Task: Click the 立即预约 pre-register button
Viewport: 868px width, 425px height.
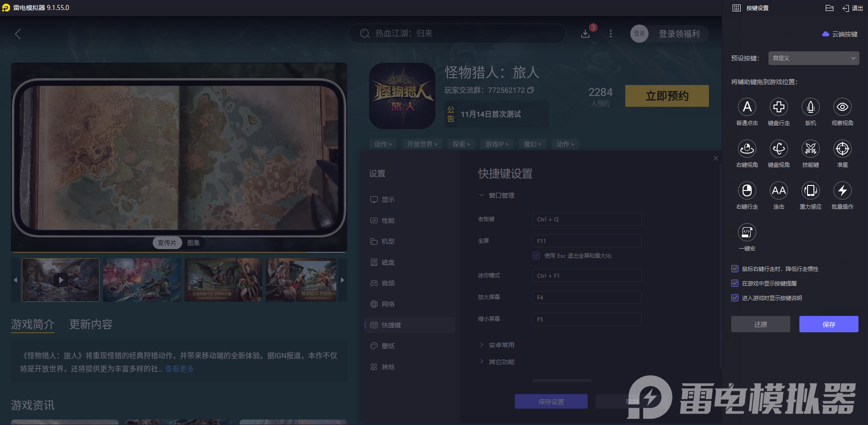Action: [667, 96]
